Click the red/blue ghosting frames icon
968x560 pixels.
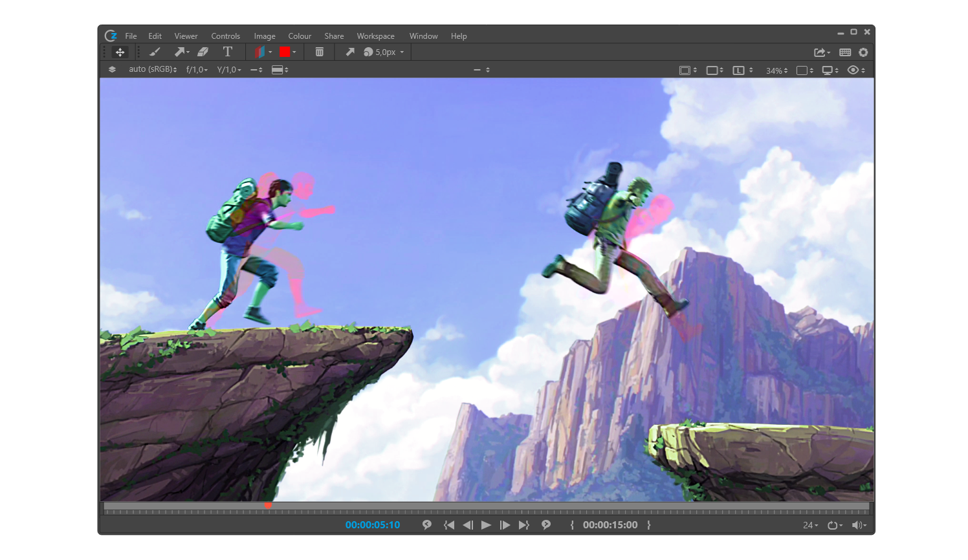tap(259, 52)
